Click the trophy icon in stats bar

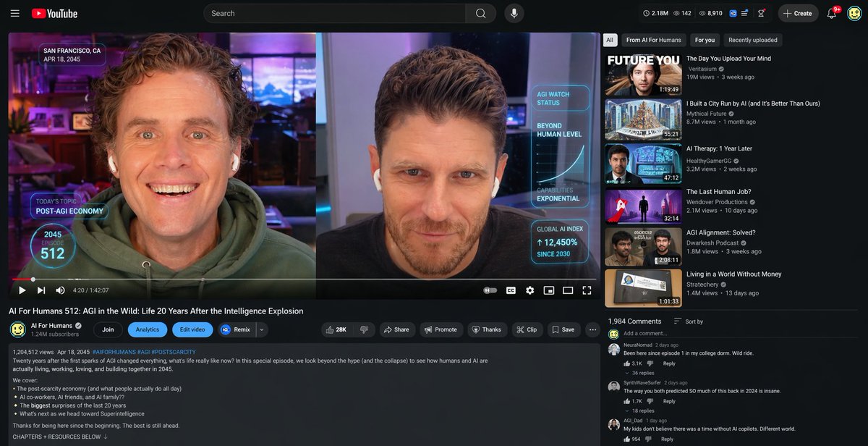coord(761,13)
